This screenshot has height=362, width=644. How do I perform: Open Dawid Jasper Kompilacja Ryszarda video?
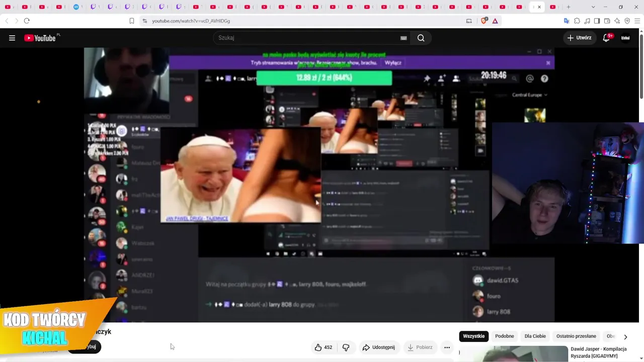pyautogui.click(x=599, y=352)
